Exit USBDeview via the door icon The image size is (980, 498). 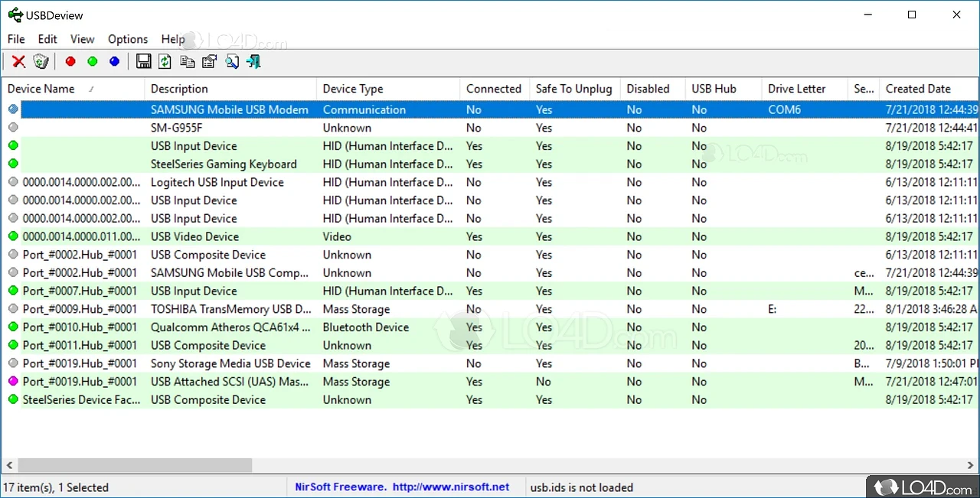[x=253, y=61]
